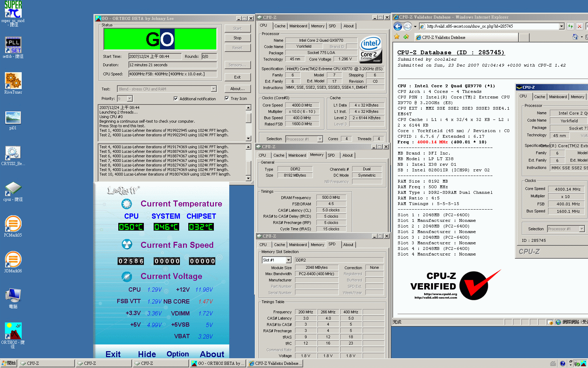The height and width of the screenshot is (368, 588).
Task: Click the NB CORE 1.47V voltage value
Action: coord(205,302)
